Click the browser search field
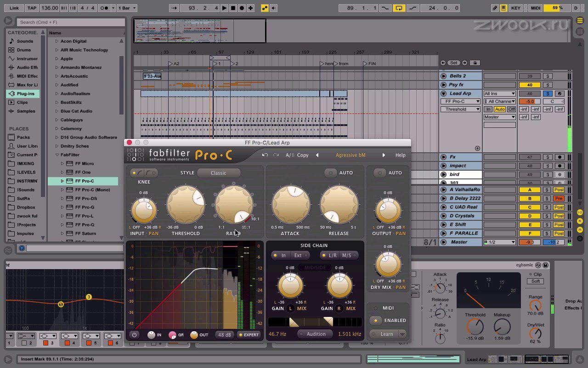 coord(71,22)
